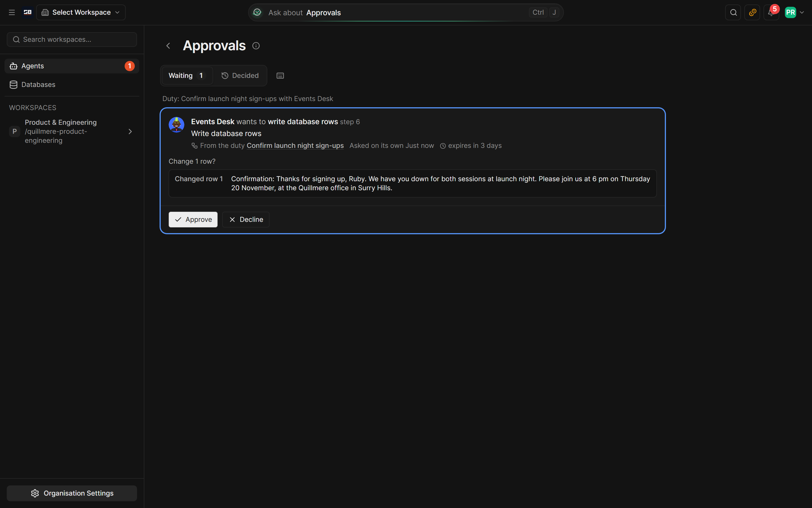The image size is (812, 508).
Task: Click the Events Desk agent avatar
Action: [176, 125]
